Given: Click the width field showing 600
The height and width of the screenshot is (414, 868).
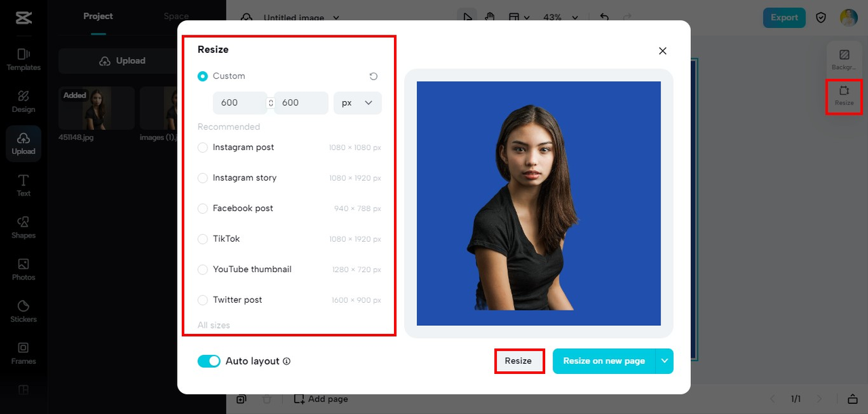Looking at the screenshot, I should coord(240,102).
